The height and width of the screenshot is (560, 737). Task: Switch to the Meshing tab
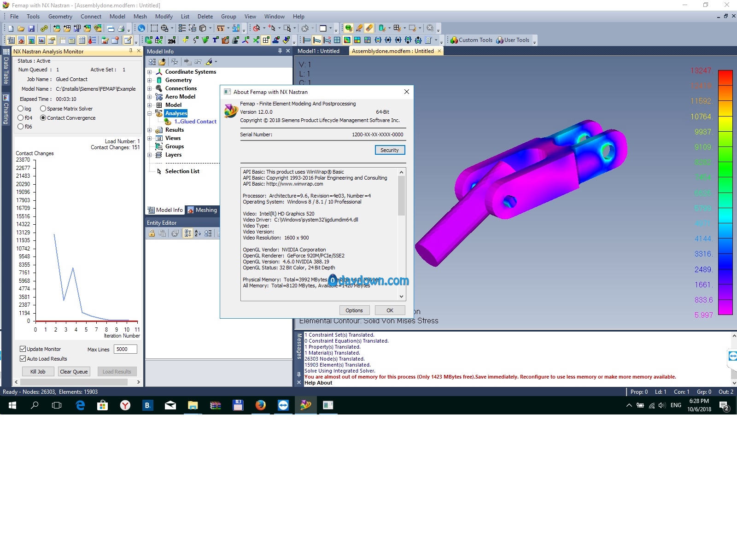pyautogui.click(x=202, y=210)
